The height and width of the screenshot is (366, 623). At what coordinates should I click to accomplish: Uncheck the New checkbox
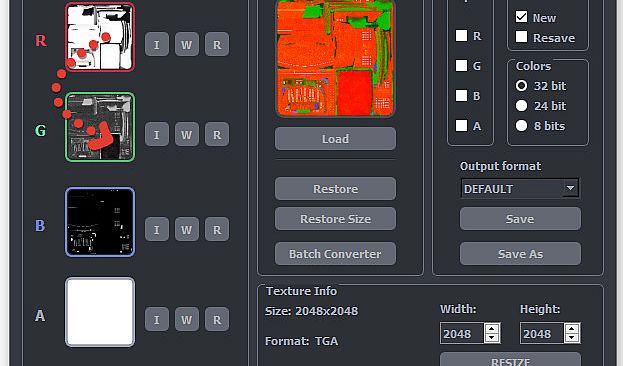click(x=521, y=17)
